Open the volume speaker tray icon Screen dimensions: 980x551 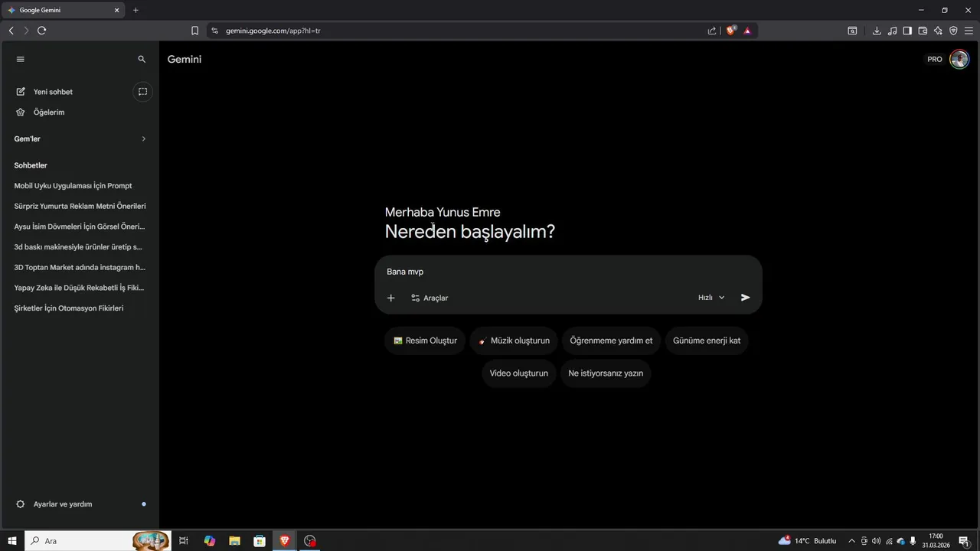876,541
